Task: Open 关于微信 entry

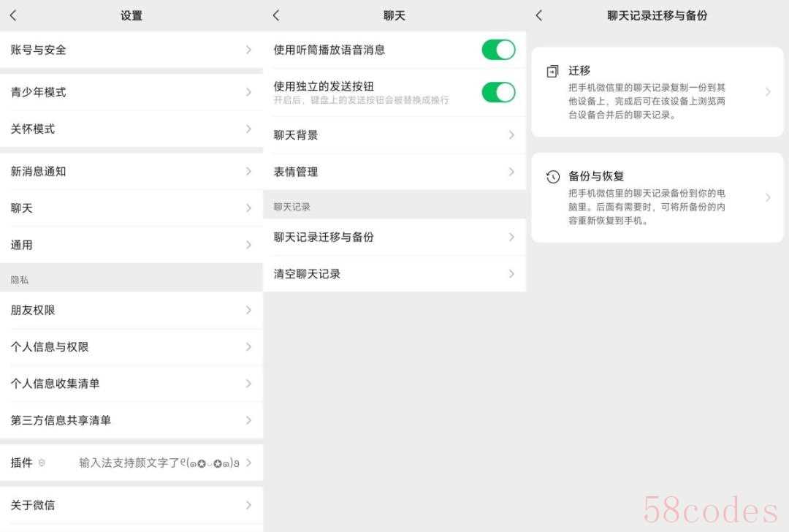Action: [x=131, y=505]
